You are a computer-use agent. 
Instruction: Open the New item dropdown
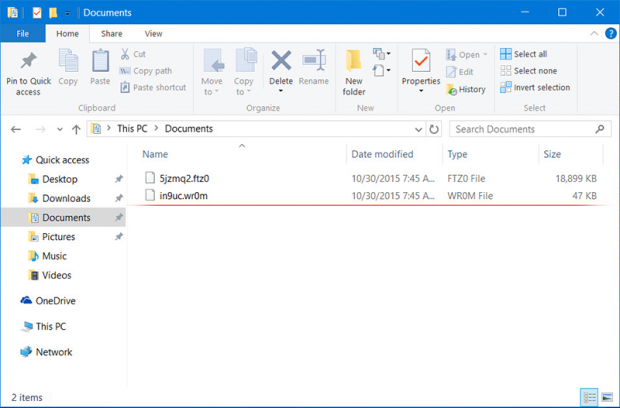381,53
